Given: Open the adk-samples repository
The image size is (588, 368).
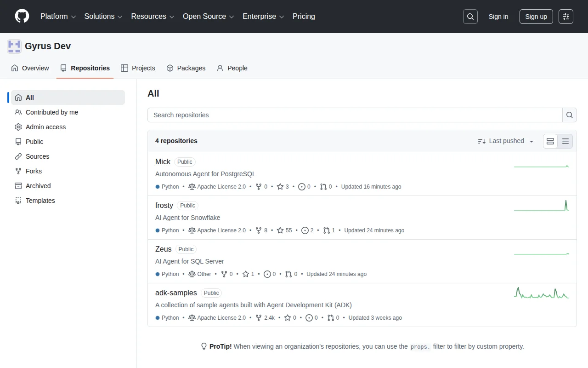Looking at the screenshot, I should (176, 293).
